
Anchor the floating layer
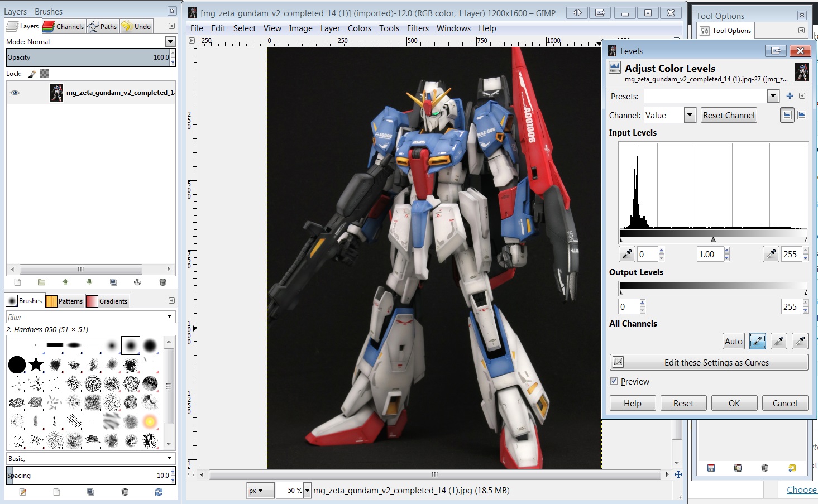[x=137, y=282]
